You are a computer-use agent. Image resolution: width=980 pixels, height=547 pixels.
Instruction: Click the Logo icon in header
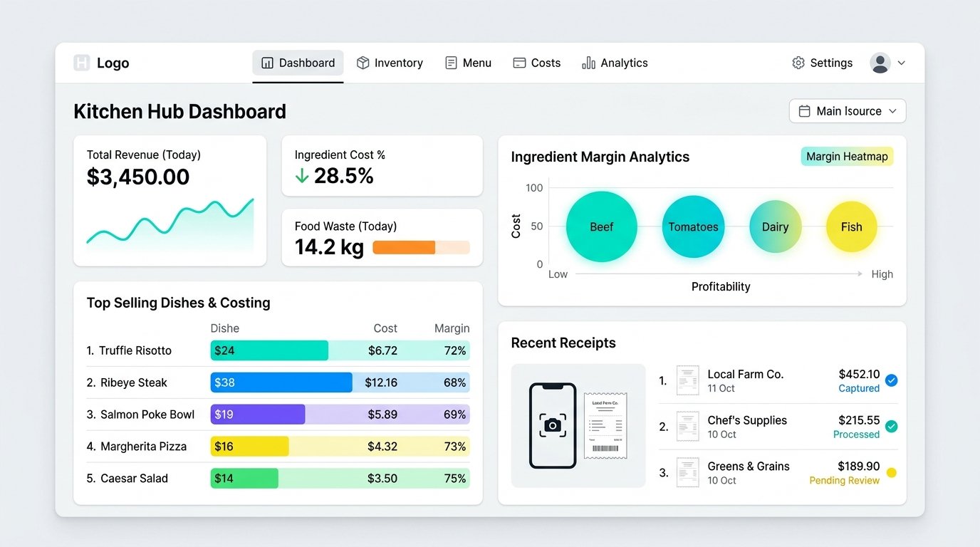[x=82, y=63]
